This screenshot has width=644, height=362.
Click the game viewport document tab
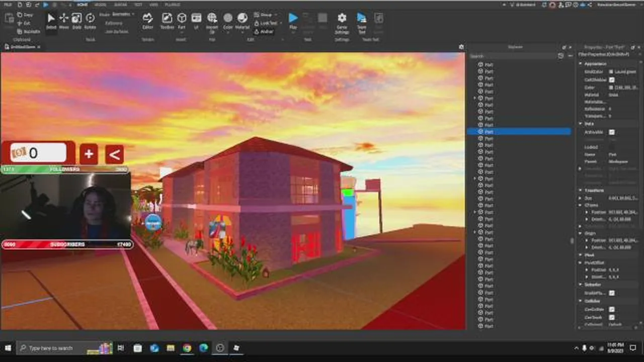pyautogui.click(x=23, y=47)
